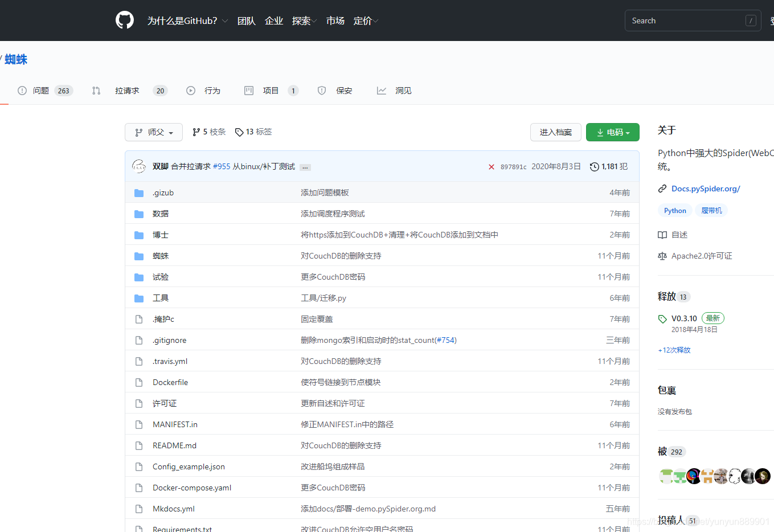
Task: Open the V0.3.10 release link
Action: pyautogui.click(x=684, y=318)
